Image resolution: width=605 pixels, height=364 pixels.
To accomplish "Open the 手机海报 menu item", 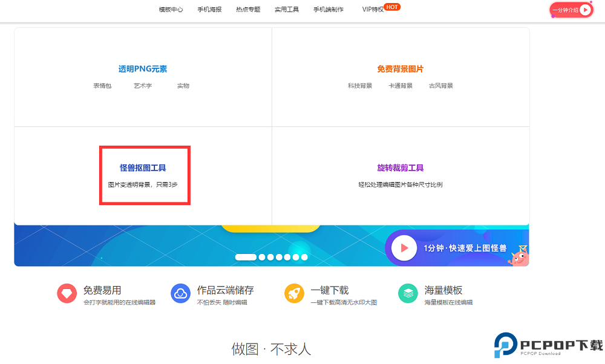I will tap(209, 10).
